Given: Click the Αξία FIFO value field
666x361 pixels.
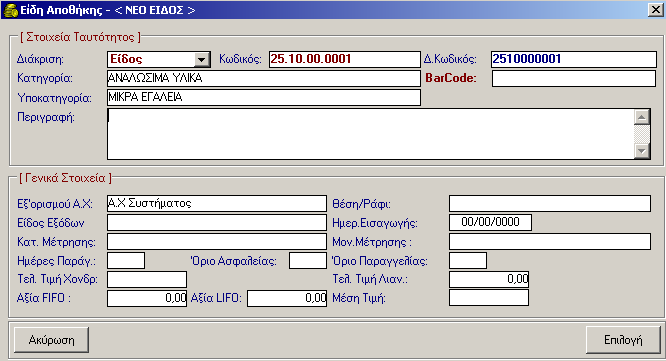Looking at the screenshot, I should (147, 298).
